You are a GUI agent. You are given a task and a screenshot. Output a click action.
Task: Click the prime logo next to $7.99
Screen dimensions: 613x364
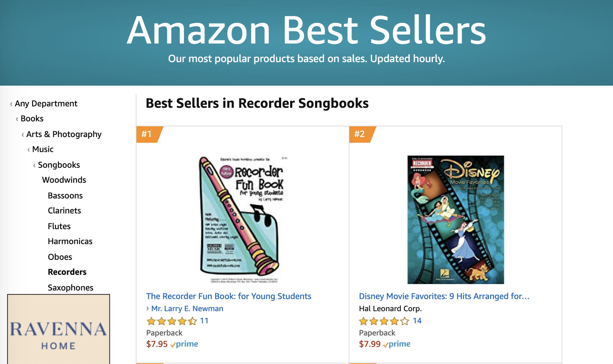397,344
